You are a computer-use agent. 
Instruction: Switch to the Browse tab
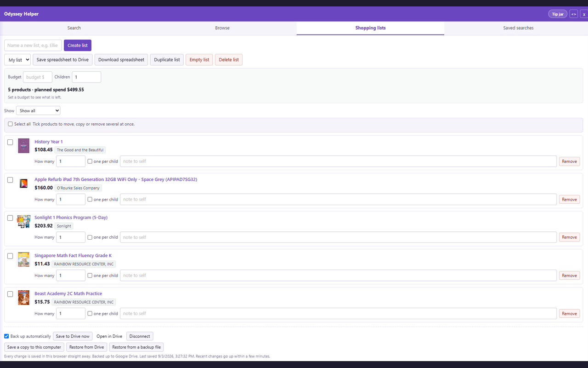(222, 28)
